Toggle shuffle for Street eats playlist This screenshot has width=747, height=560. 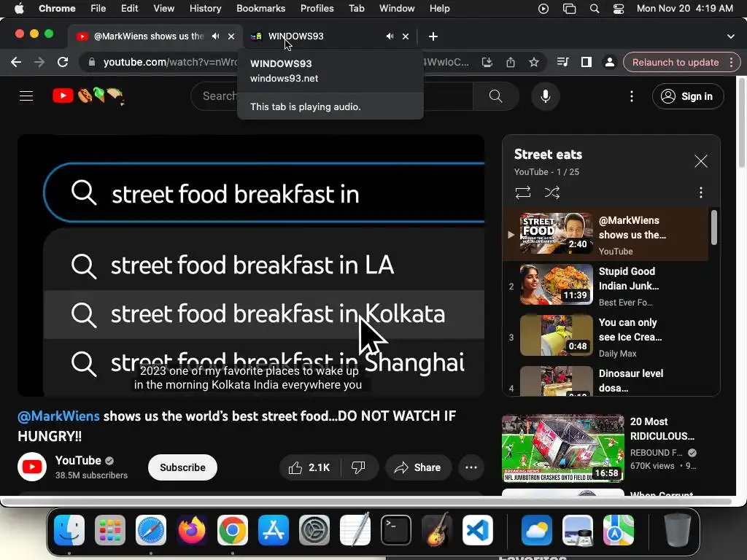tap(551, 192)
